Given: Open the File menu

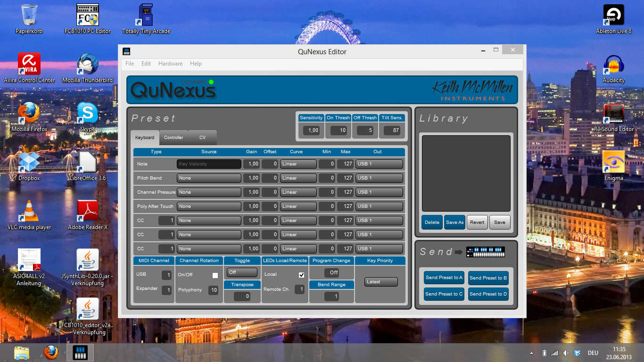Looking at the screenshot, I should (130, 64).
